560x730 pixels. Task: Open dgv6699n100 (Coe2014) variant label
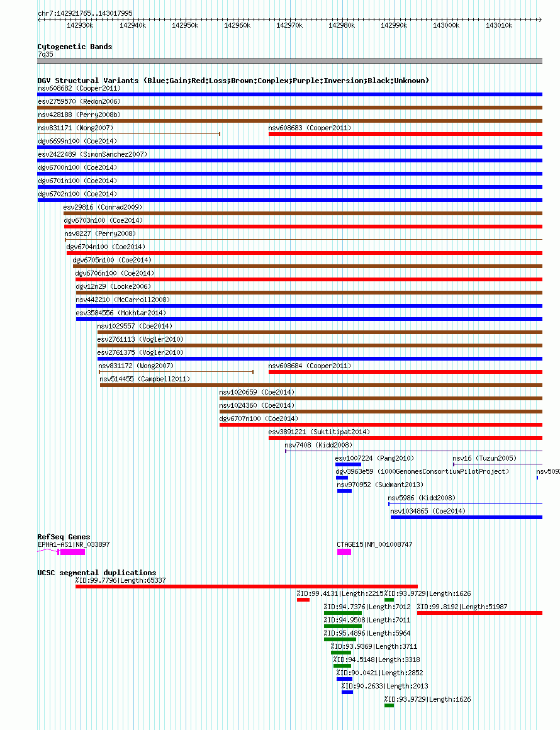(77, 140)
